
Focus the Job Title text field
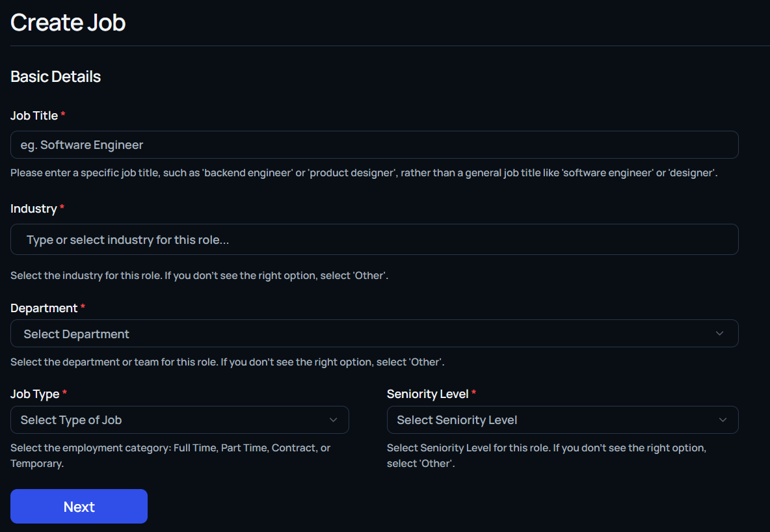[x=374, y=145]
